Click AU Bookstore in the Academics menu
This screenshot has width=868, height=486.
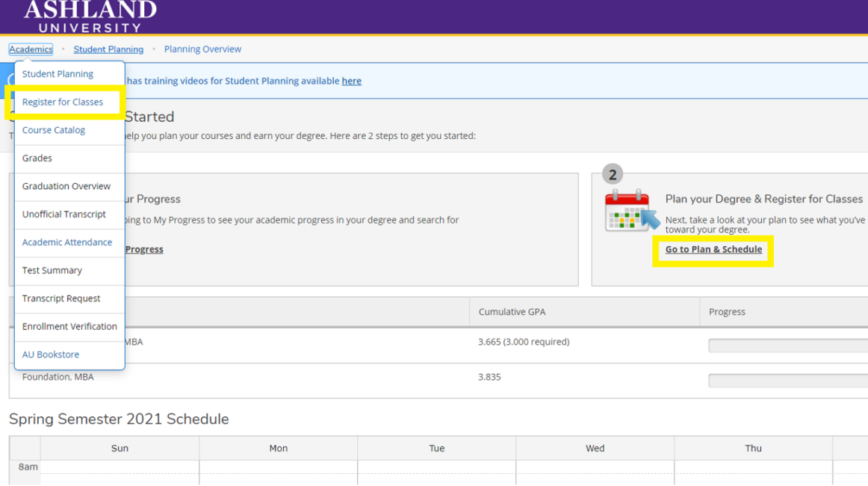[51, 354]
